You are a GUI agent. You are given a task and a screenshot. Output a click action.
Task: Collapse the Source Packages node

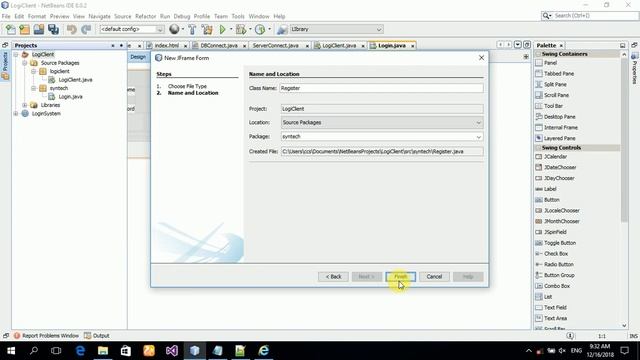24,63
